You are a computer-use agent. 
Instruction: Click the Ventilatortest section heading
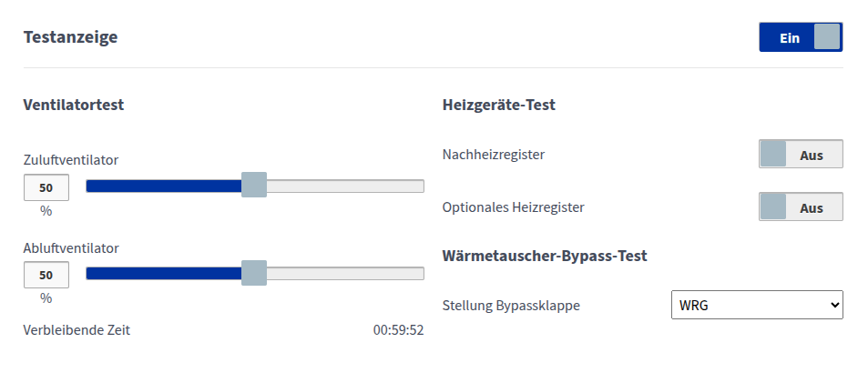(x=73, y=105)
